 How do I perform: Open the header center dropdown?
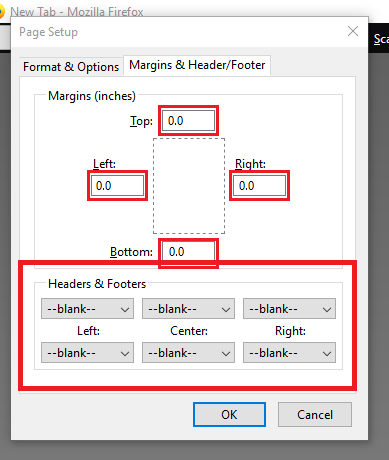[x=188, y=309]
